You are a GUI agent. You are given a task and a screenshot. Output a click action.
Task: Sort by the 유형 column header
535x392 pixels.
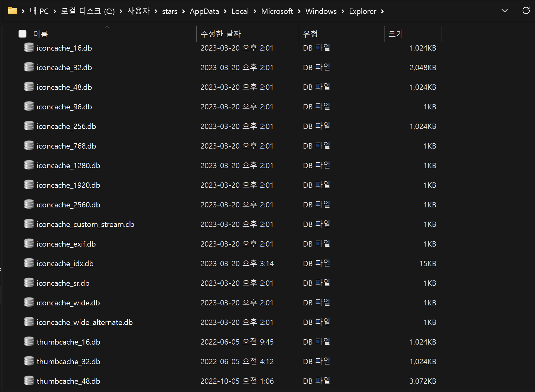click(310, 34)
